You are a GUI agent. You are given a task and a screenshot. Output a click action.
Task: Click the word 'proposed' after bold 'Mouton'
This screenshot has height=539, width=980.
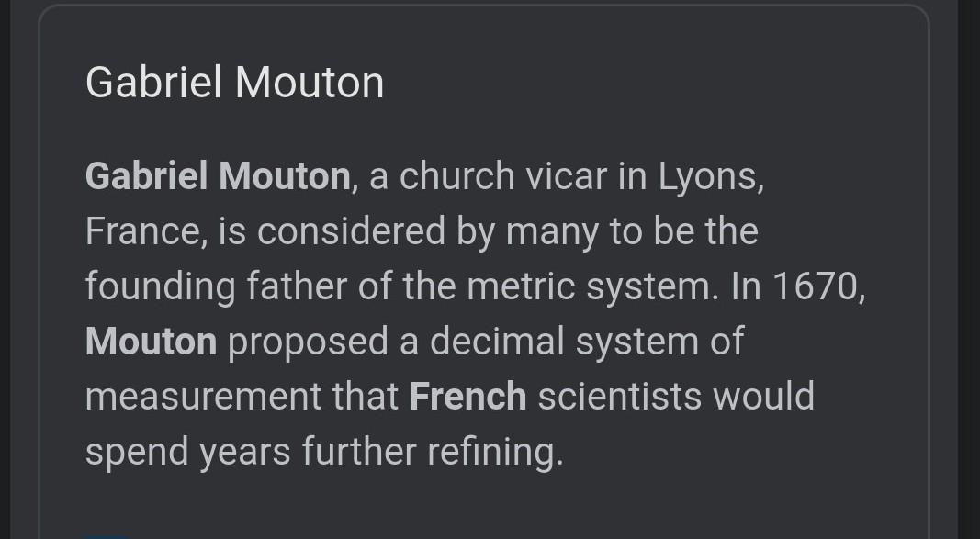(x=308, y=342)
